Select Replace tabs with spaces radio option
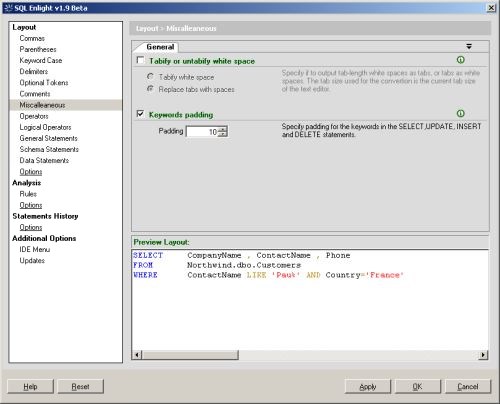This screenshot has height=404, width=500. [150, 89]
